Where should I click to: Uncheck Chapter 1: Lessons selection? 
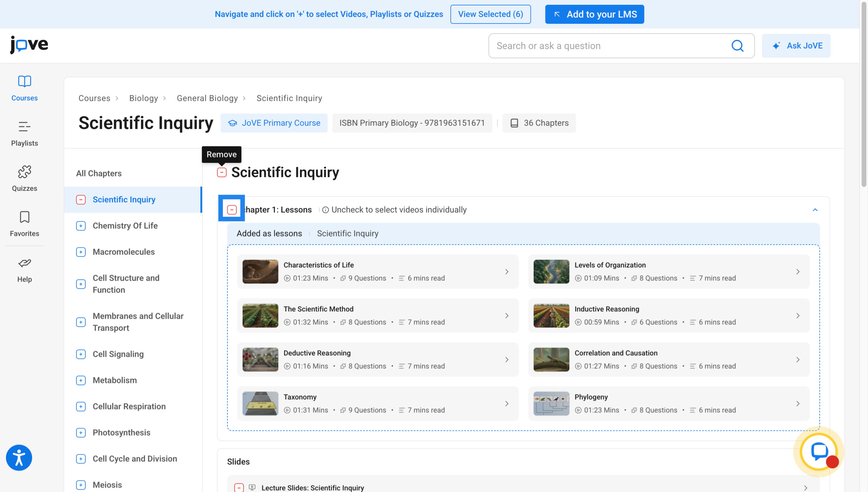point(232,210)
